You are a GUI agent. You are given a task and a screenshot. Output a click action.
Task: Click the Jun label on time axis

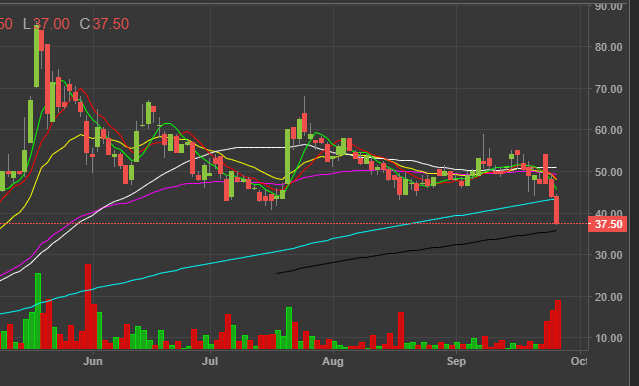tap(93, 362)
